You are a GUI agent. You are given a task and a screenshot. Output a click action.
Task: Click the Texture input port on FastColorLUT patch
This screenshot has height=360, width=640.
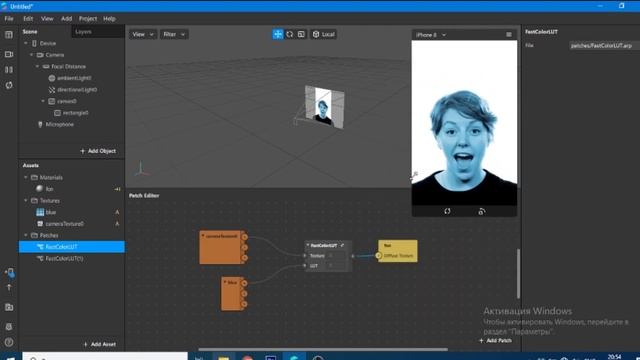[x=305, y=256]
